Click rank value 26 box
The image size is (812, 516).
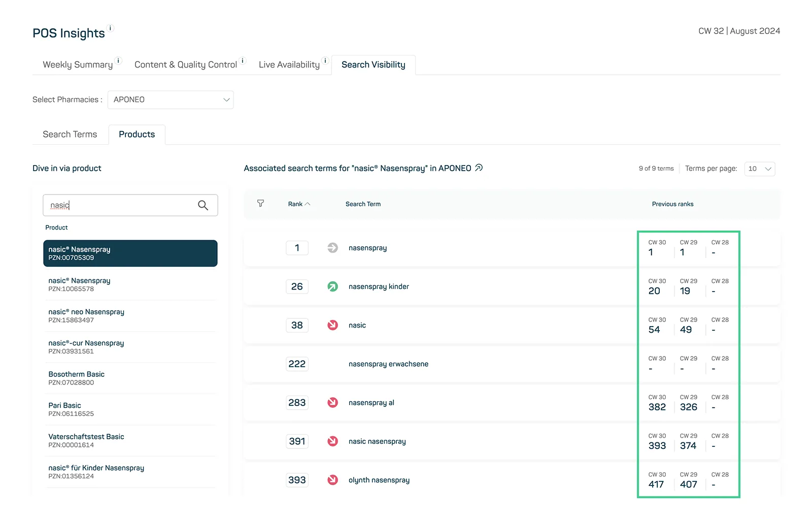pyautogui.click(x=297, y=286)
